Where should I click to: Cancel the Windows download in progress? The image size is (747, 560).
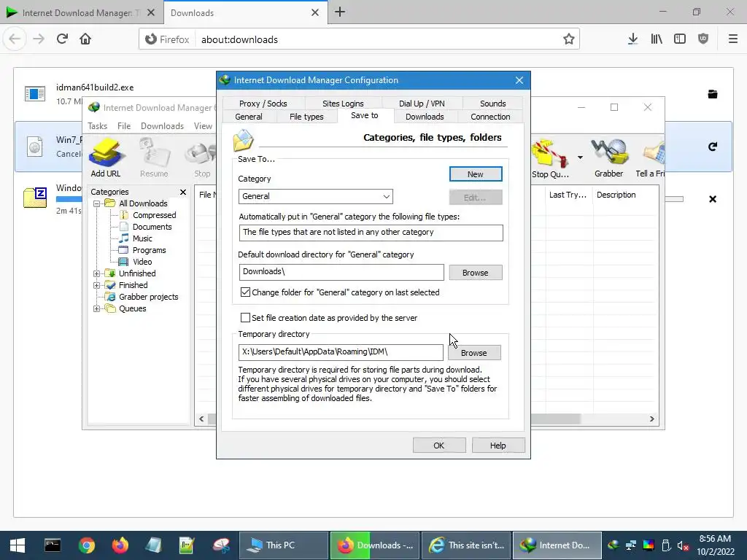click(713, 199)
